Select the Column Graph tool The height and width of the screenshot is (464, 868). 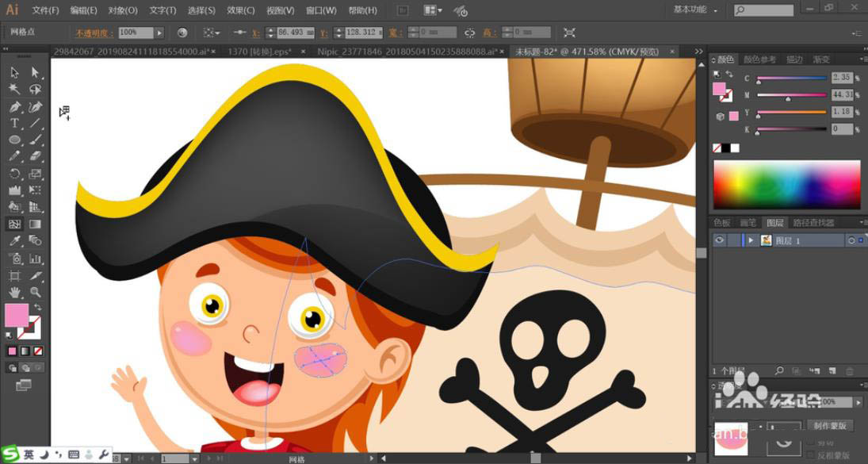click(x=35, y=259)
